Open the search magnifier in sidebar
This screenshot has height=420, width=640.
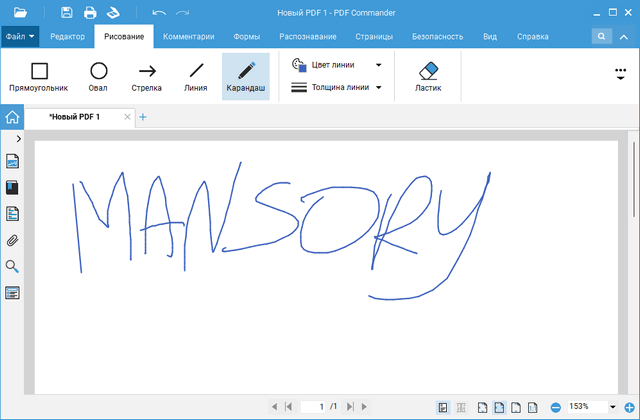[x=13, y=266]
